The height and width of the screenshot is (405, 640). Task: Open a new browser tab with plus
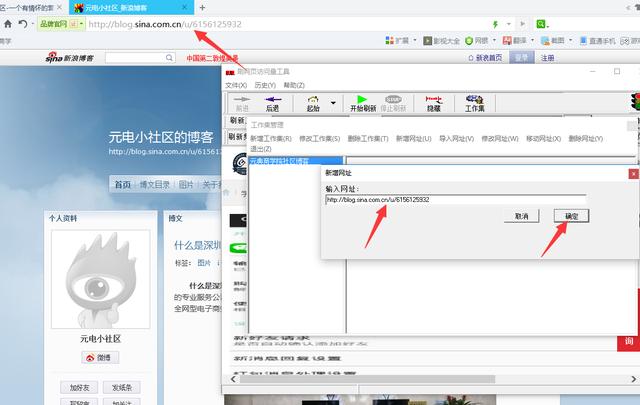coord(202,7)
